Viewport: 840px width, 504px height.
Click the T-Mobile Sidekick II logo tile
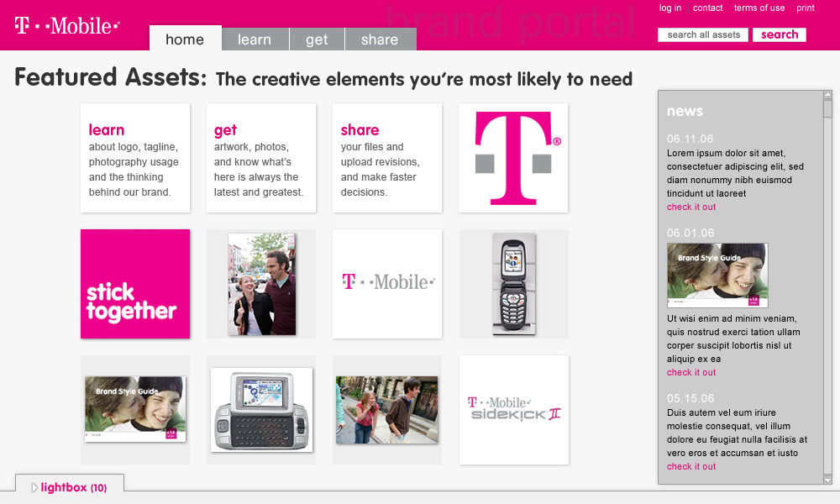click(x=513, y=410)
